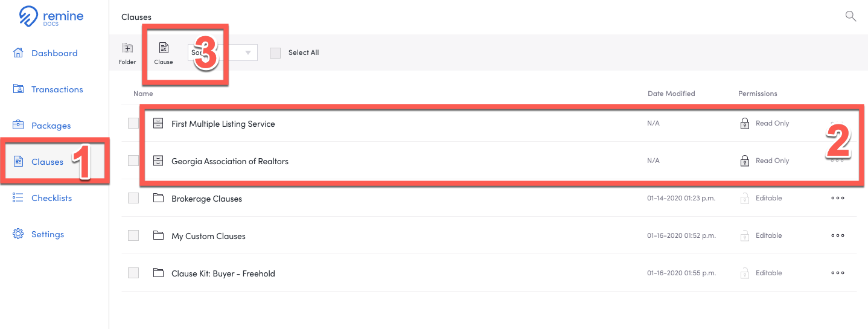Click the Brokerage Clauses folder icon

click(158, 198)
